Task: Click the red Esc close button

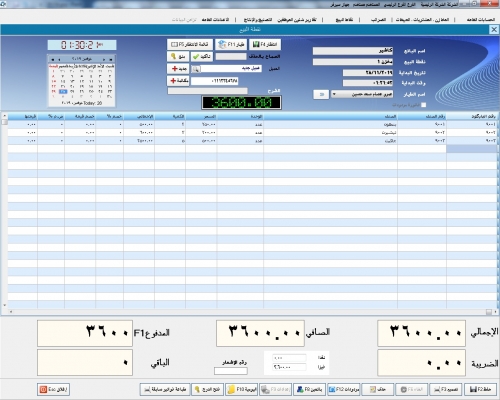Action: pyautogui.click(x=53, y=389)
